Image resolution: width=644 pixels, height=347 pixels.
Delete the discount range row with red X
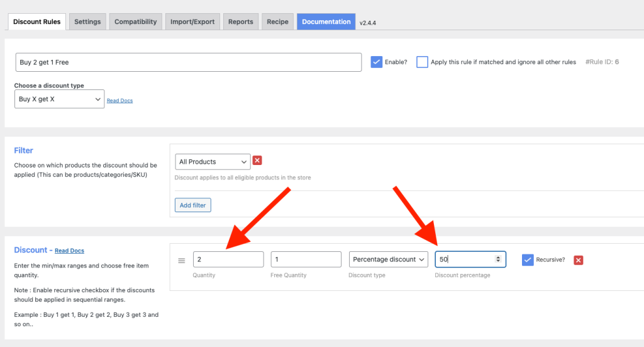click(578, 260)
